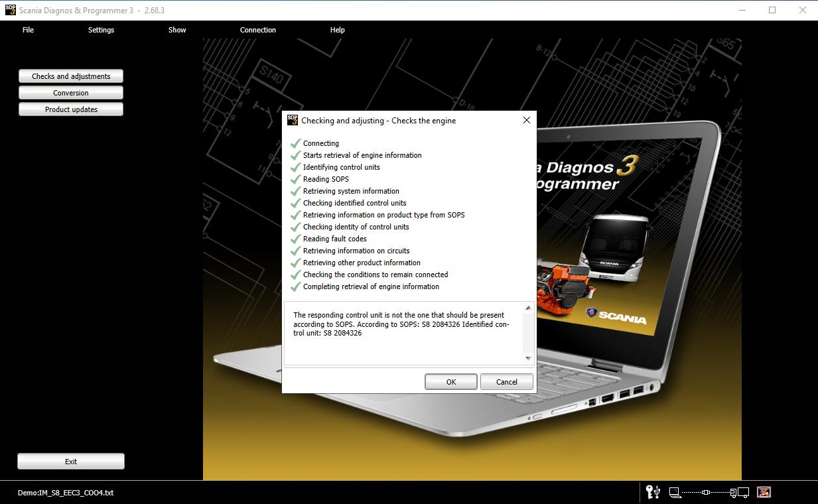The image size is (818, 504).
Task: Click the checkmark beside Reading SOPS
Action: pos(296,179)
